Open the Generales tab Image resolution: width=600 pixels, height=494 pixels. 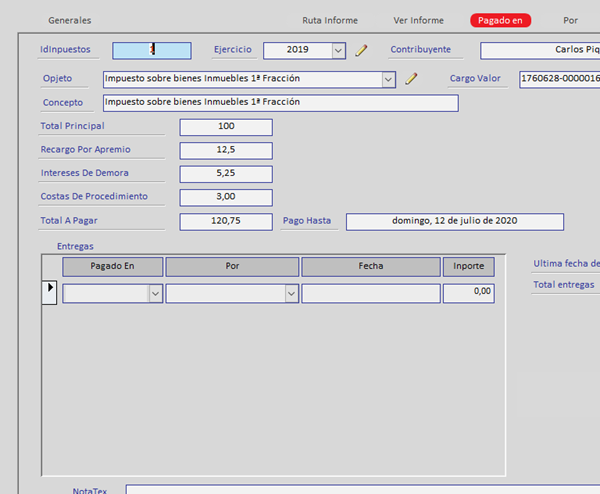coord(70,20)
